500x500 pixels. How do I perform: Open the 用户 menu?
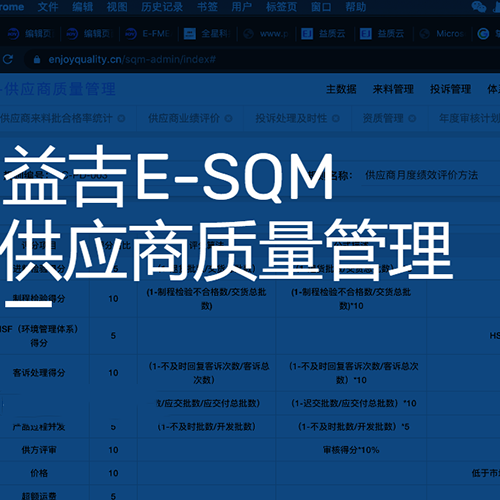[241, 7]
